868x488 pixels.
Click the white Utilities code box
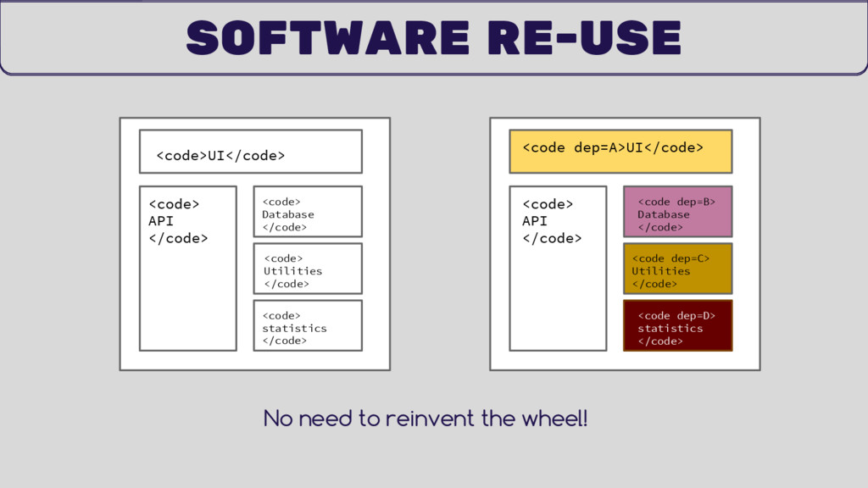(308, 269)
